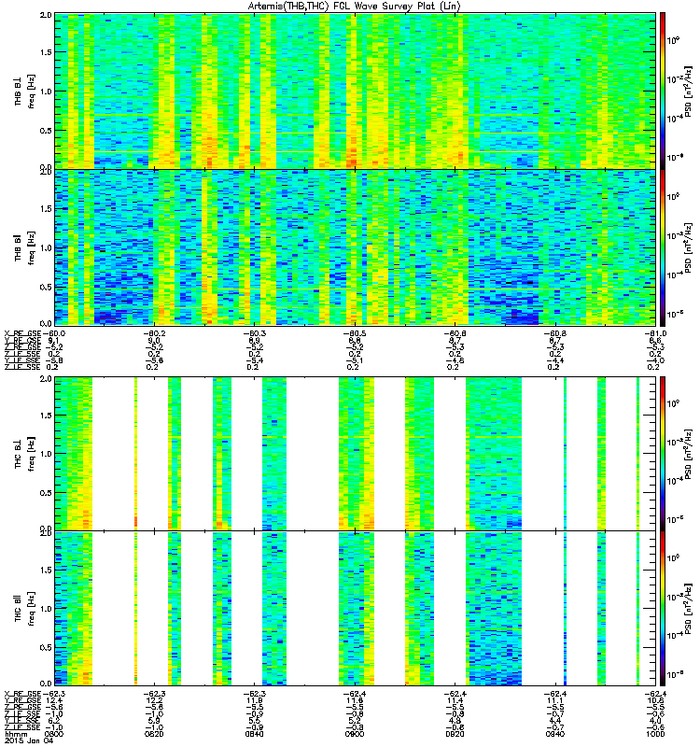This screenshot has height=747, width=700.
Task: Select the 'THC B∥ freq [Hz]' axis label
Action: pos(24,609)
